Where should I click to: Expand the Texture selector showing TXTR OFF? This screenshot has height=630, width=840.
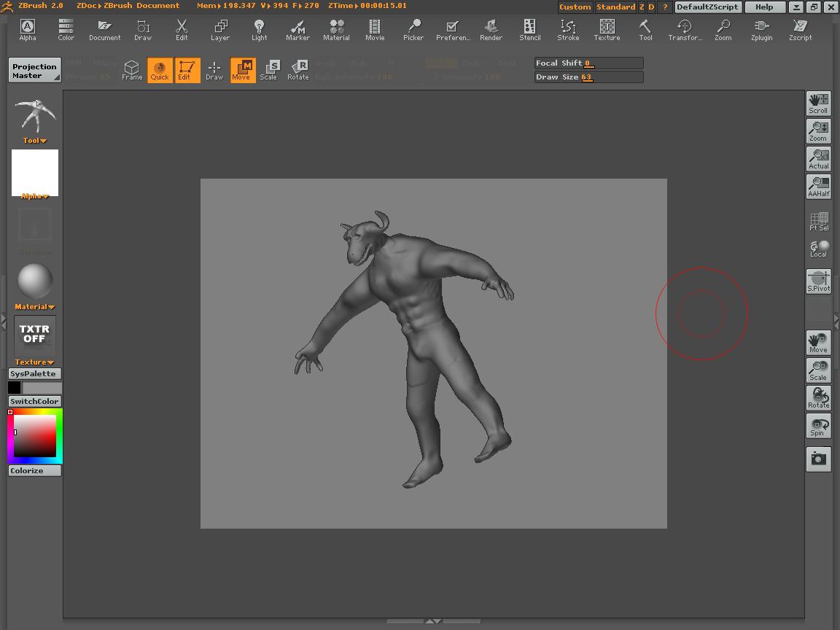[x=34, y=341]
